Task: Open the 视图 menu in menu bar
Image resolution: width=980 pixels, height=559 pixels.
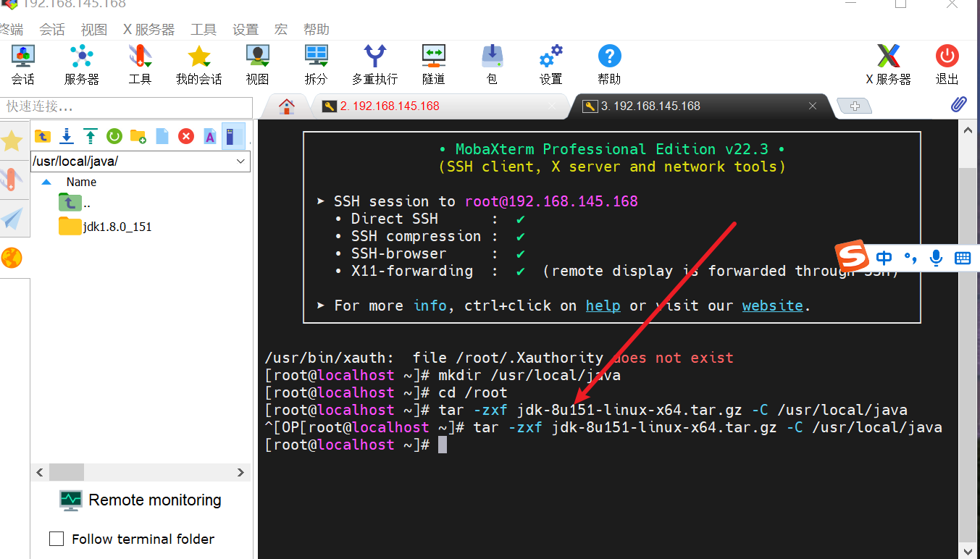Action: coord(93,30)
